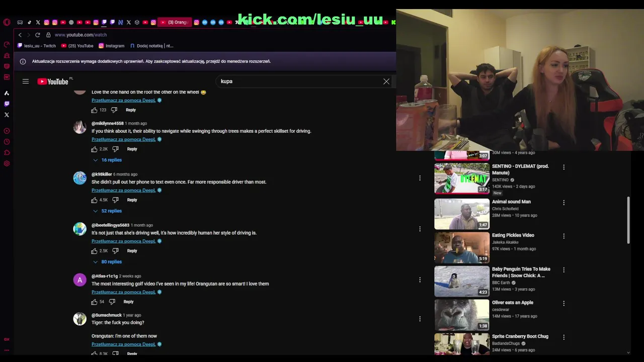Open three-dot menu for 'Animal sound Man' video

click(x=563, y=203)
